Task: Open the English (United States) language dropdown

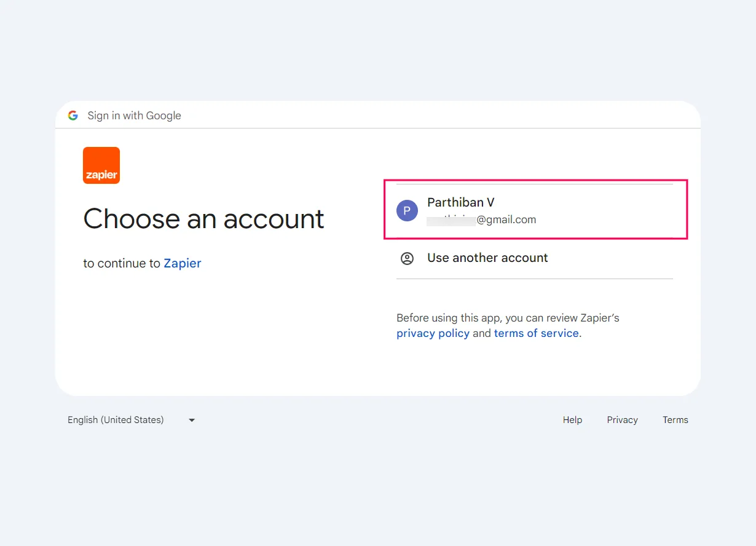Action: tap(132, 420)
